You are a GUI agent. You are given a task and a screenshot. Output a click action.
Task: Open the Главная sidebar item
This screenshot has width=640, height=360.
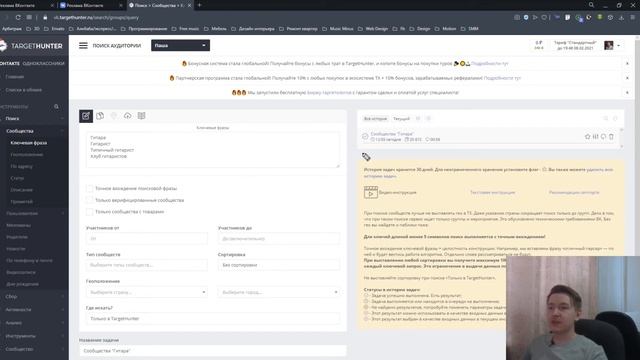tap(15, 77)
